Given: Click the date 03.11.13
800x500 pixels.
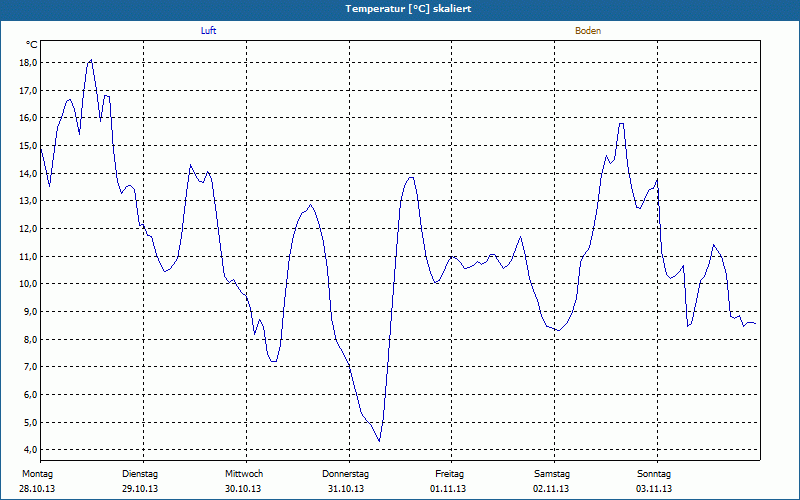Looking at the screenshot, I should 654,489.
